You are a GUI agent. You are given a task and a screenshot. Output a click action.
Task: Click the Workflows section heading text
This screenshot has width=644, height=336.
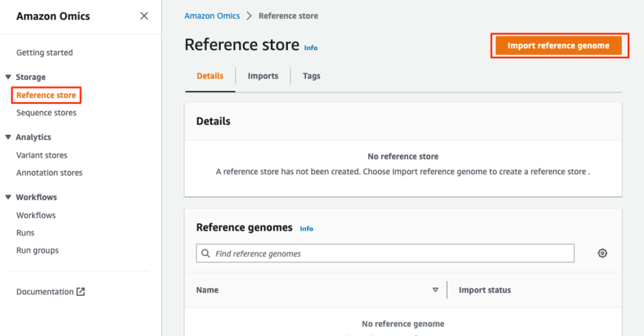(36, 197)
